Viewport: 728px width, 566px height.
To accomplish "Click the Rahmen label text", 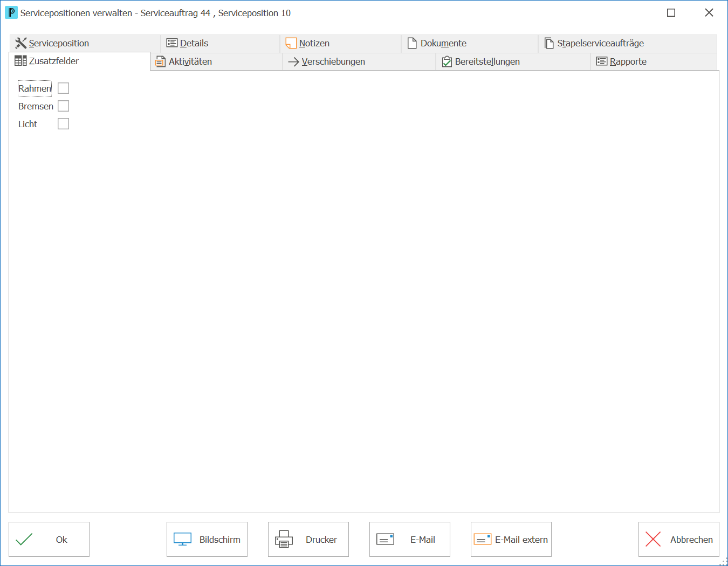I will 35,88.
